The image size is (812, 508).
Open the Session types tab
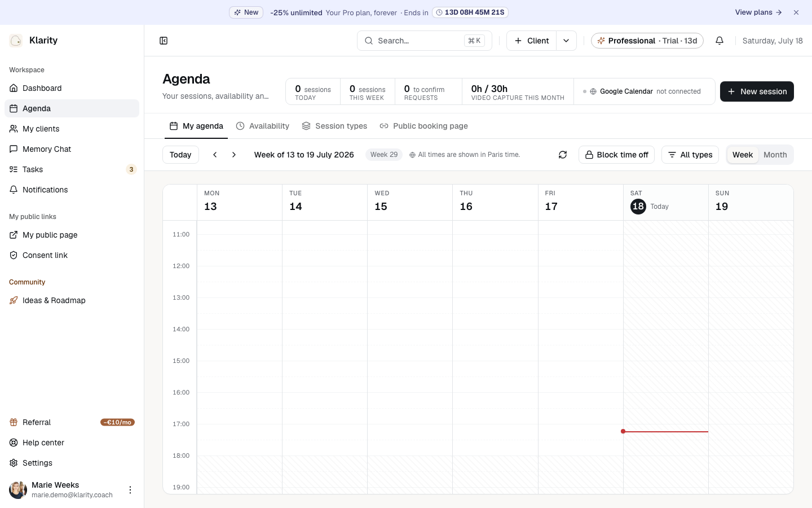pos(334,126)
